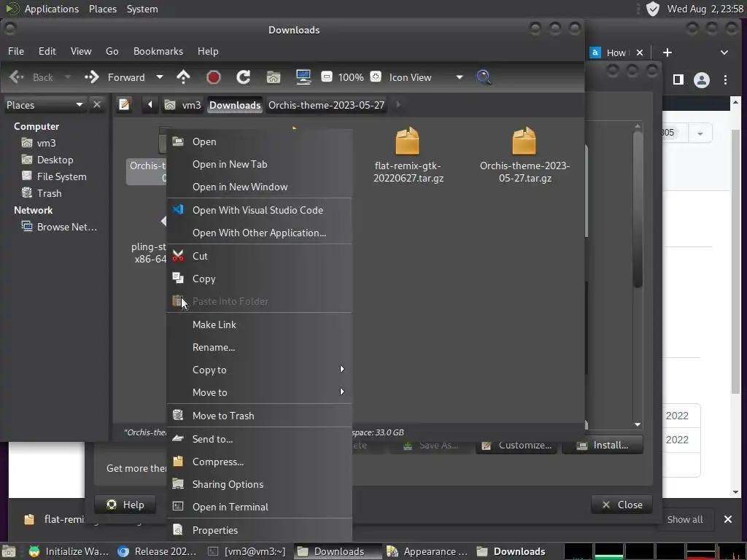The height and width of the screenshot is (560, 747).
Task: Click the Forward arrow button
Action: point(91,77)
